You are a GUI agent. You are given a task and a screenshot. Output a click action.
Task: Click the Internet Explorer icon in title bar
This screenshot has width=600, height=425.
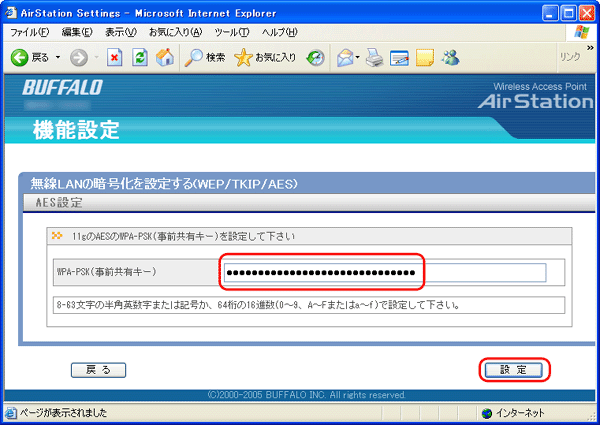click(11, 13)
